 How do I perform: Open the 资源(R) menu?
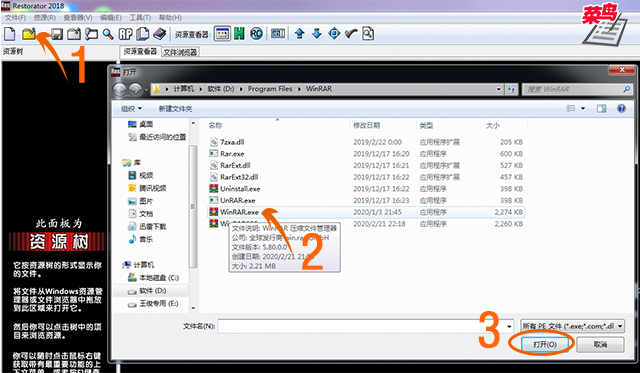[44, 18]
